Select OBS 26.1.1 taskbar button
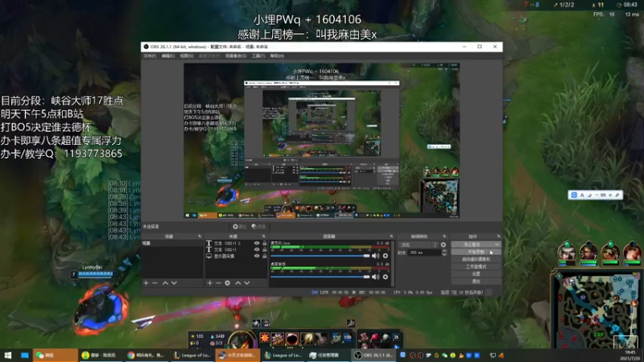The image size is (644, 362). coord(374,355)
